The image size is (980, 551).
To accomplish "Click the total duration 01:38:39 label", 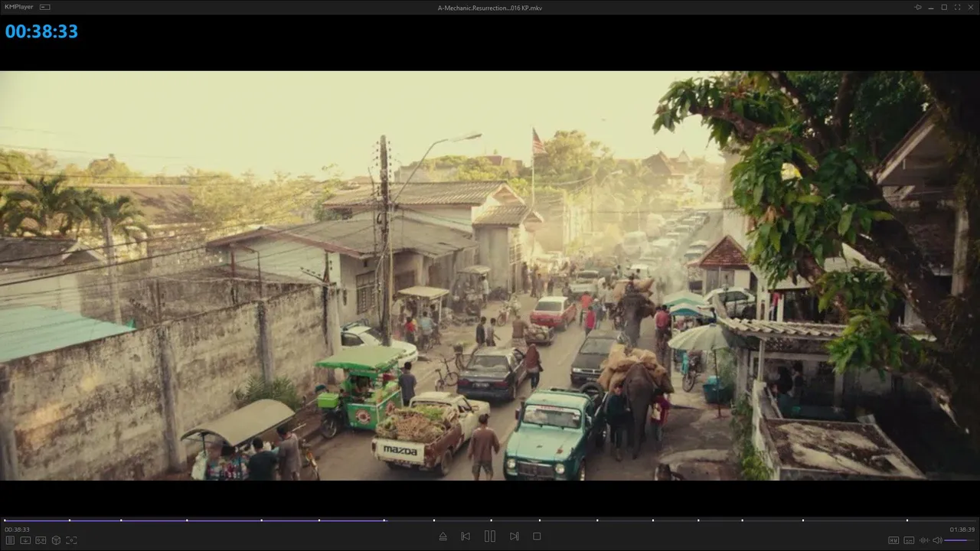I will click(962, 530).
